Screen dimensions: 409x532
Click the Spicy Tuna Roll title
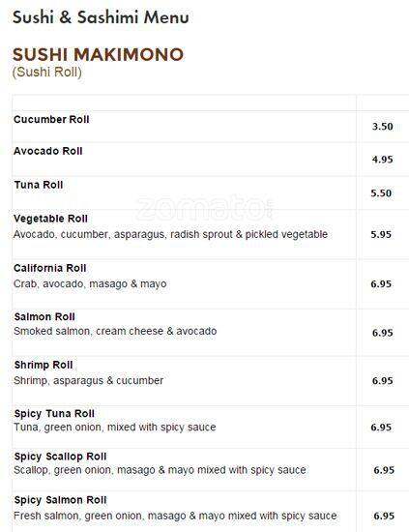point(54,414)
